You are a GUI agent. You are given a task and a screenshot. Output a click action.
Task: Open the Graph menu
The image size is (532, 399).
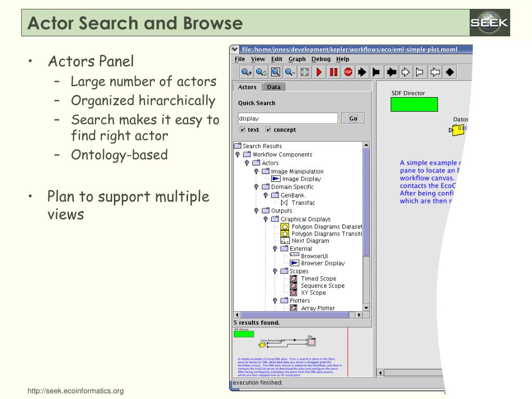point(297,59)
